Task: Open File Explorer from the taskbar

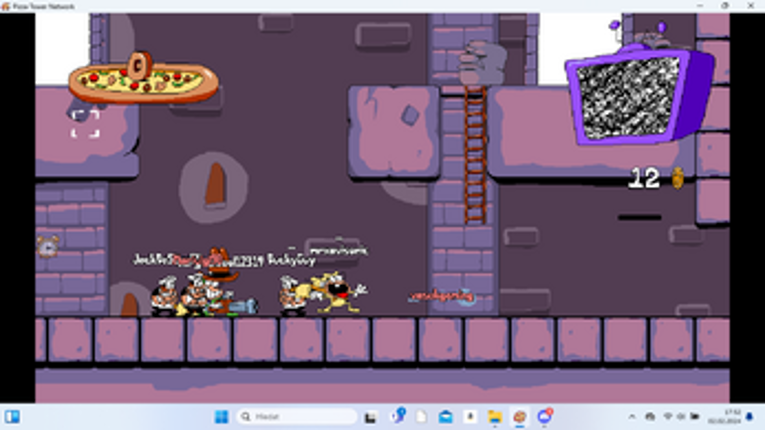Action: [x=495, y=417]
